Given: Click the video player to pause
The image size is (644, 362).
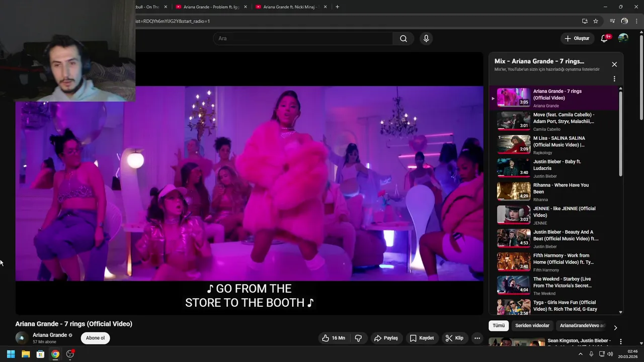Looking at the screenshot, I should tap(249, 184).
